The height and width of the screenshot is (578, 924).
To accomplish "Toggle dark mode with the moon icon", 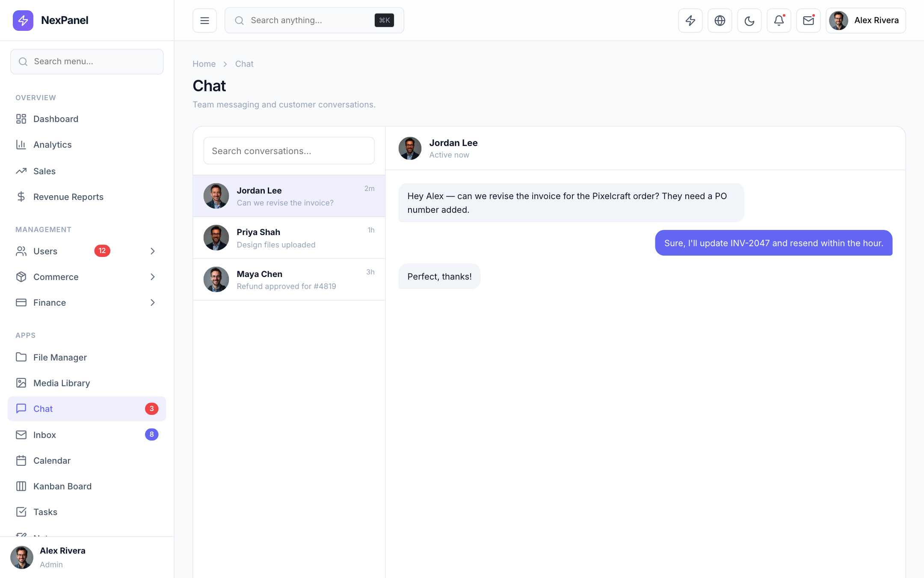I will click(x=749, y=20).
